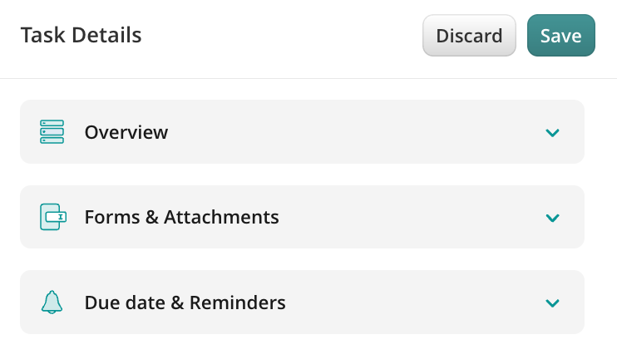Open the Due date & Reminders chevron
Screen dimensions: 617x364
pyautogui.click(x=552, y=303)
